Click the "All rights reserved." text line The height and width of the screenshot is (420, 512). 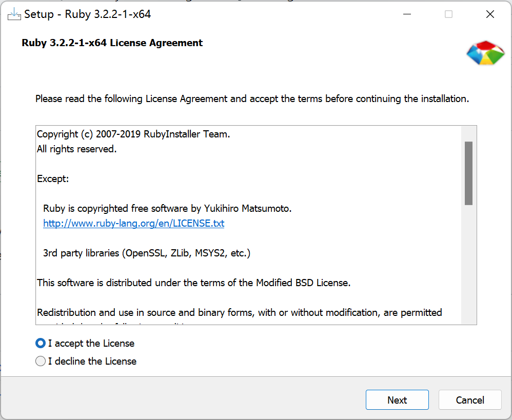point(77,149)
